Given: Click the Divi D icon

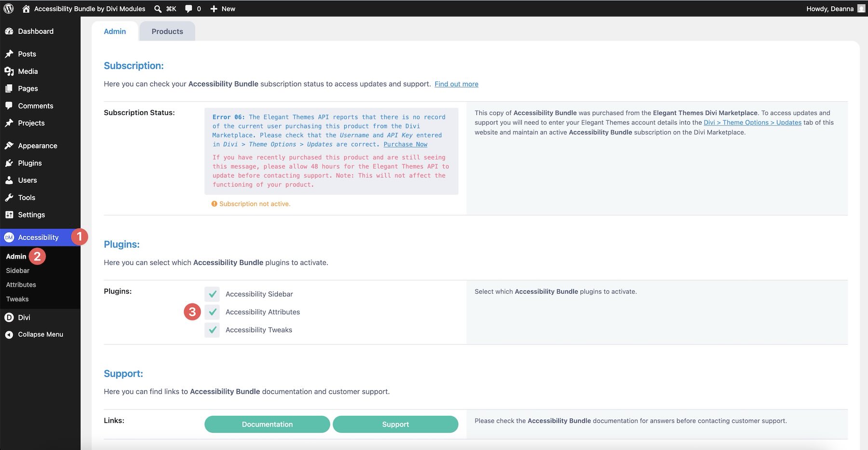Looking at the screenshot, I should 9,317.
